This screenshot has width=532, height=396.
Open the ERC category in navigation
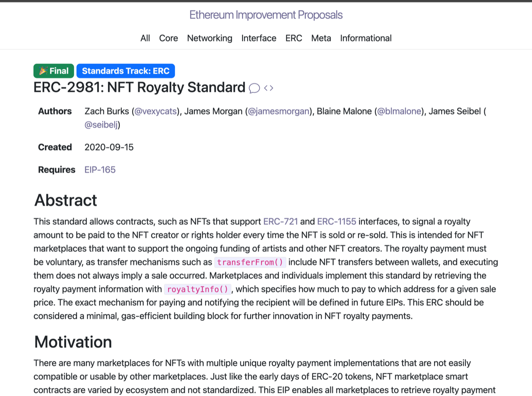(x=294, y=38)
